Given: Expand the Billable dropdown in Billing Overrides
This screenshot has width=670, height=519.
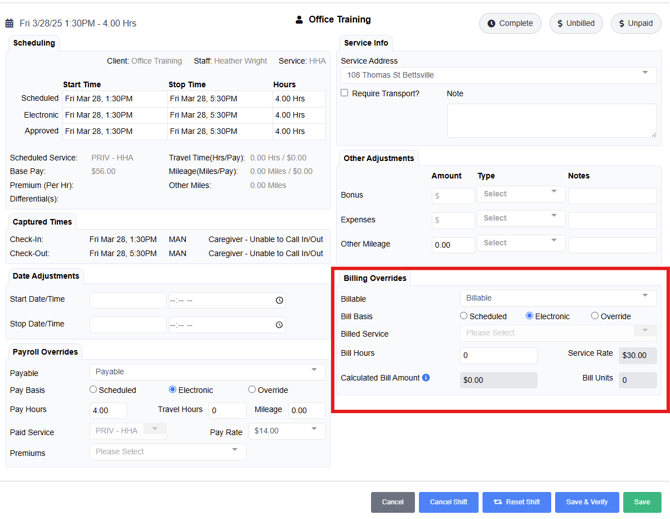Looking at the screenshot, I should [x=557, y=298].
